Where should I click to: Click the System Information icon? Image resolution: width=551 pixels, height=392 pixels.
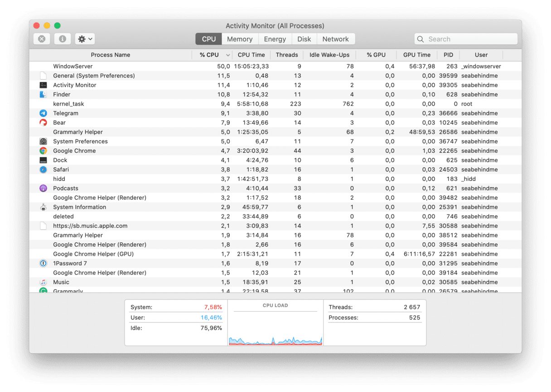click(43, 207)
